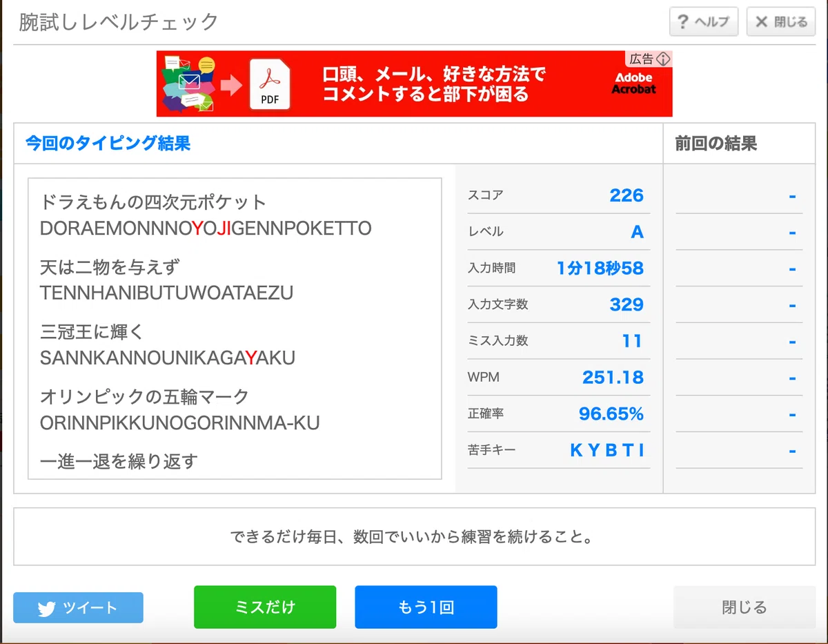
Task: Click the 苦手キー label
Action: click(x=491, y=451)
